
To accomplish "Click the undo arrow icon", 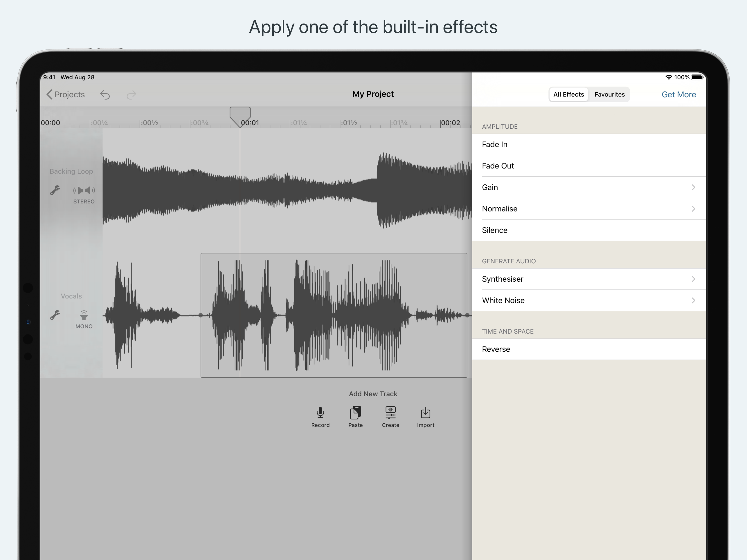I will coord(105,95).
